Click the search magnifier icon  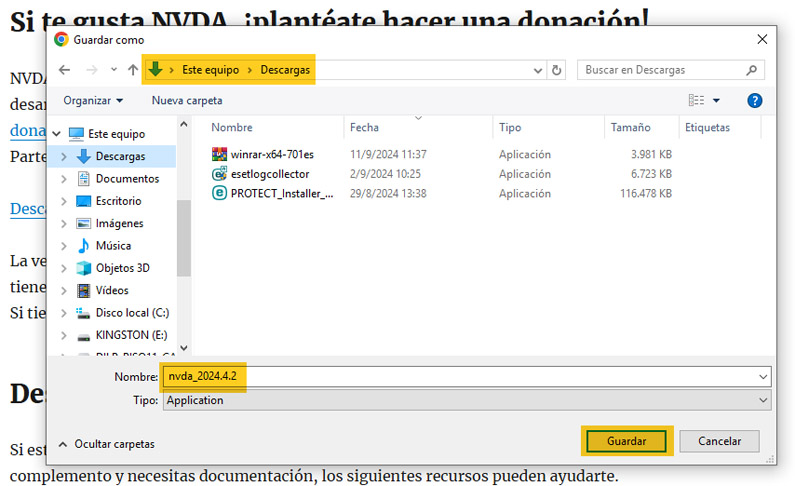point(752,70)
